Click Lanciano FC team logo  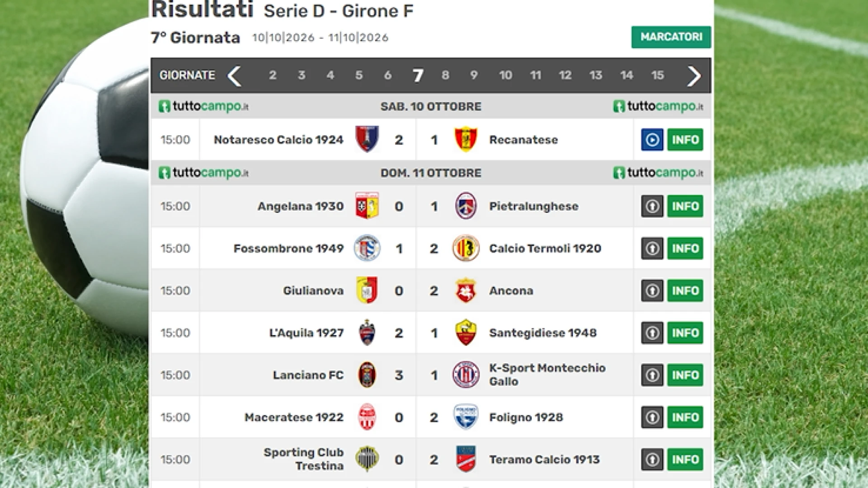[367, 375]
